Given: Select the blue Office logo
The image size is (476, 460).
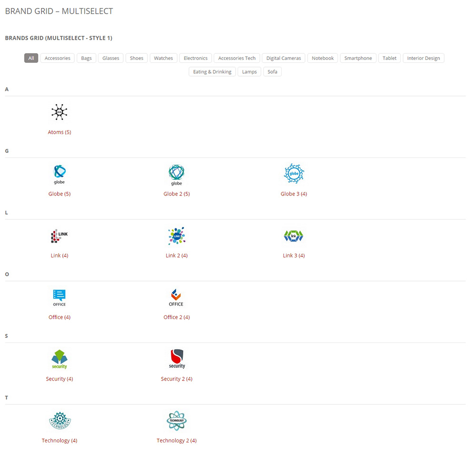Looking at the screenshot, I should point(59,297).
